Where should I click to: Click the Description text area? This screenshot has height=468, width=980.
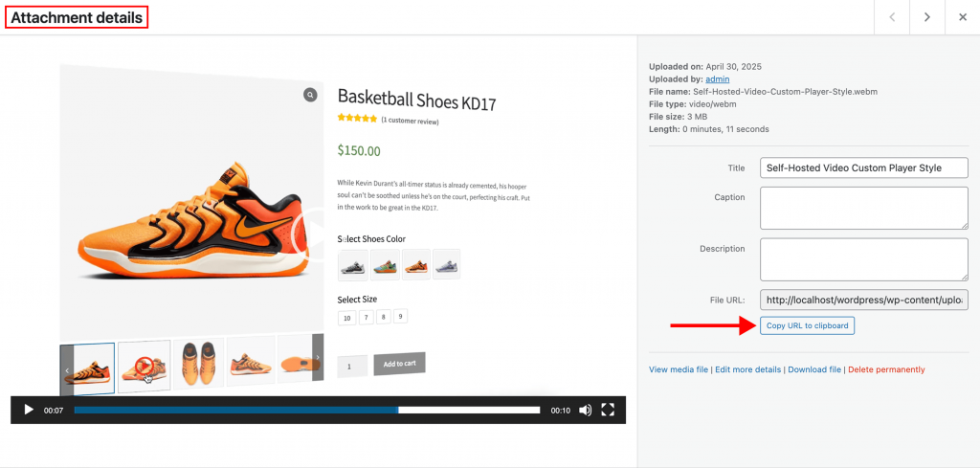[x=864, y=259]
